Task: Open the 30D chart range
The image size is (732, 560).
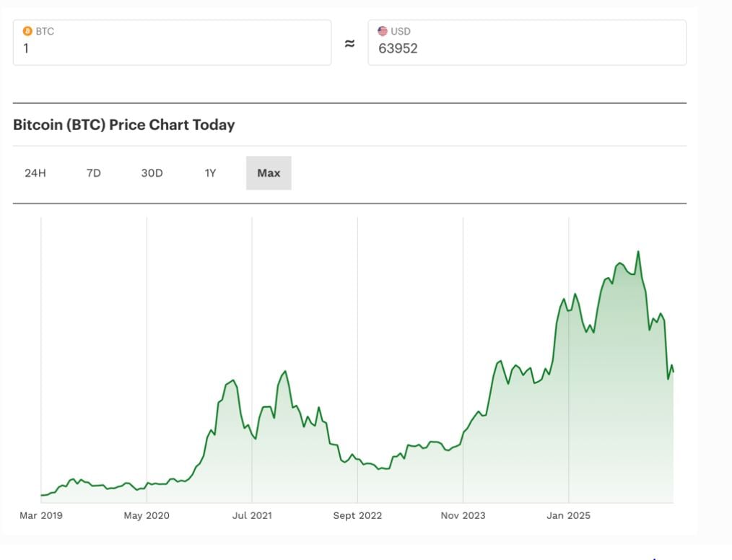Action: point(152,172)
